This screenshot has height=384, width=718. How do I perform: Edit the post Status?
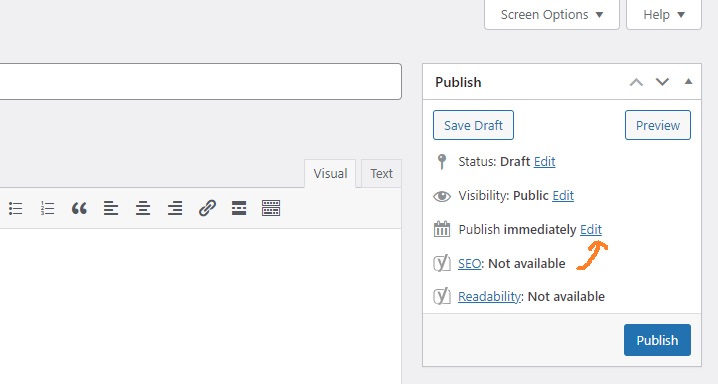tap(544, 162)
